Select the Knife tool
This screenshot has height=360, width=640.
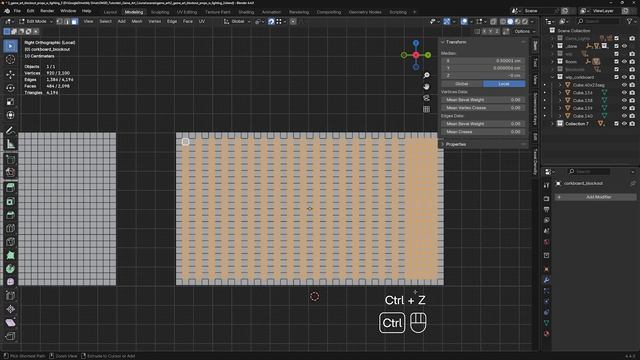click(x=10, y=242)
